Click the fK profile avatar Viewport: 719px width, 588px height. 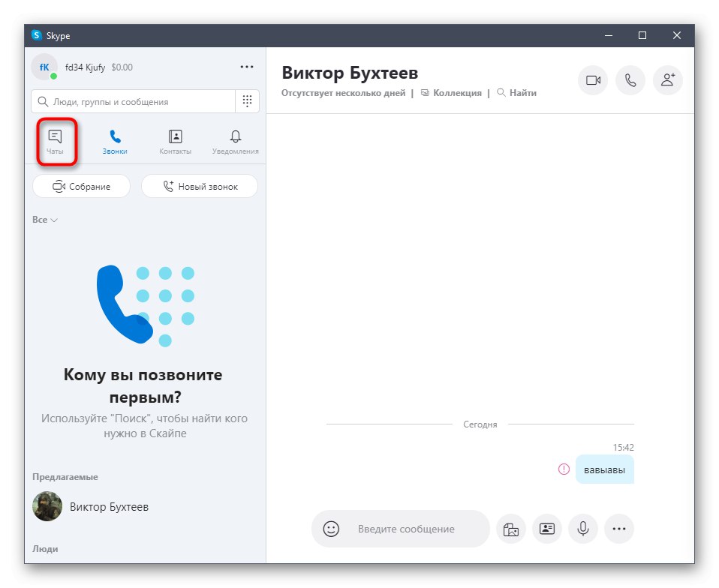(x=44, y=67)
